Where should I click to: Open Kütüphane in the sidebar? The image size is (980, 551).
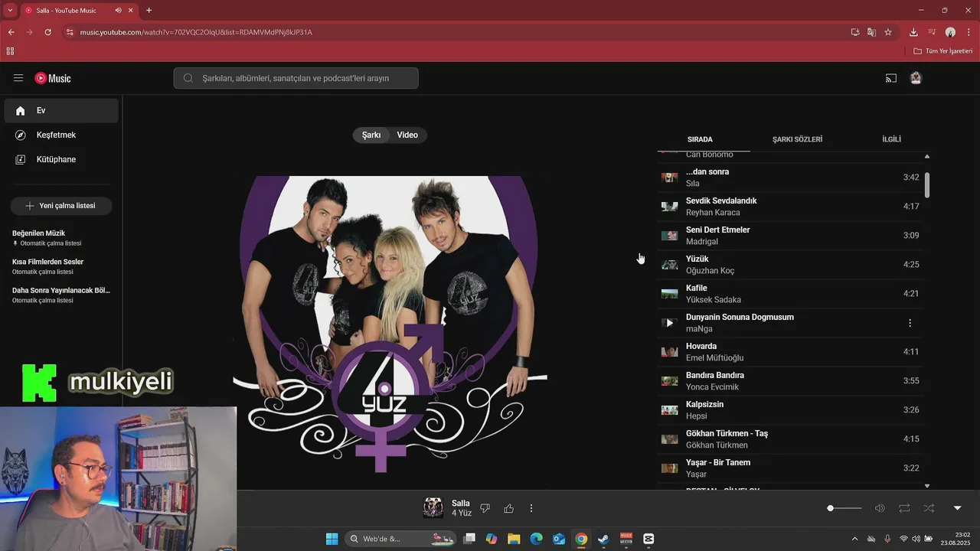pyautogui.click(x=61, y=159)
